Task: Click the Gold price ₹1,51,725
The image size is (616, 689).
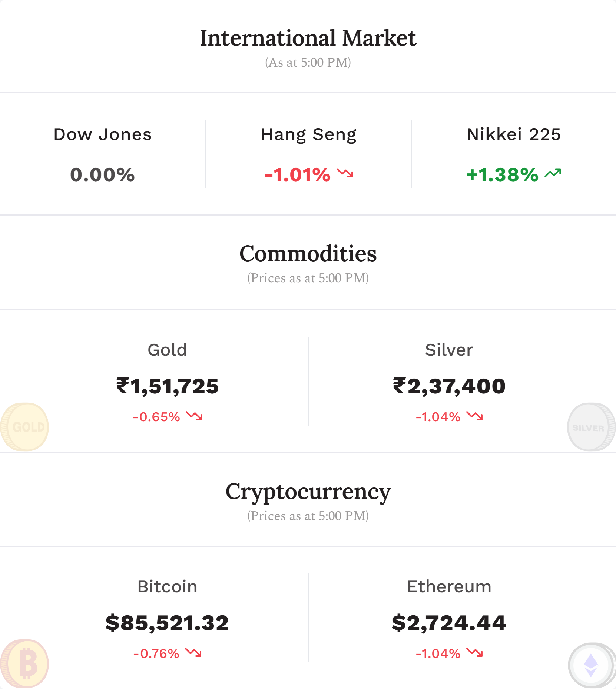Action: (168, 386)
